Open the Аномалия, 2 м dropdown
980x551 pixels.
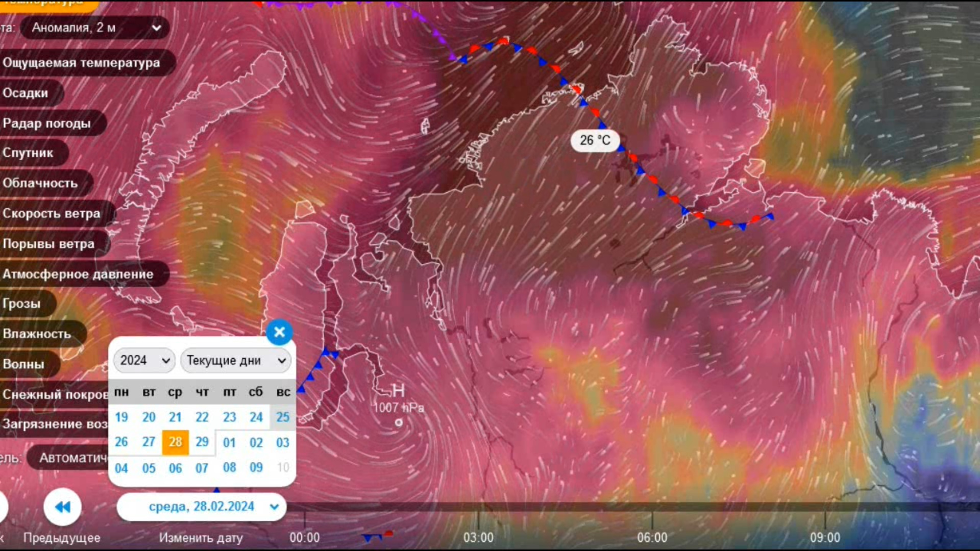95,28
